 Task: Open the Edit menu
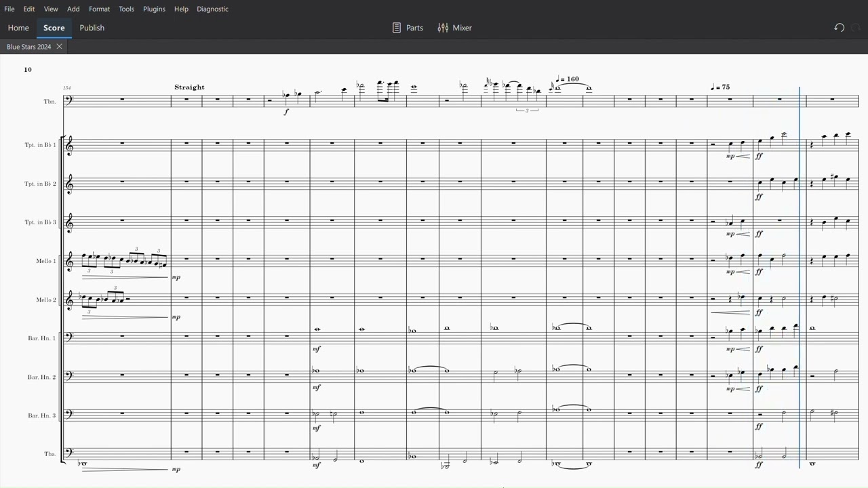click(x=29, y=9)
